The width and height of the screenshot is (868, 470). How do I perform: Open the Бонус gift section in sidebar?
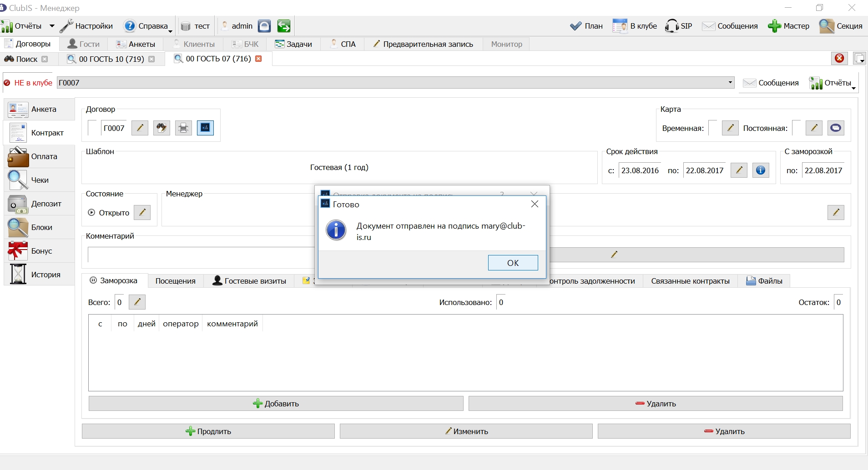click(40, 251)
